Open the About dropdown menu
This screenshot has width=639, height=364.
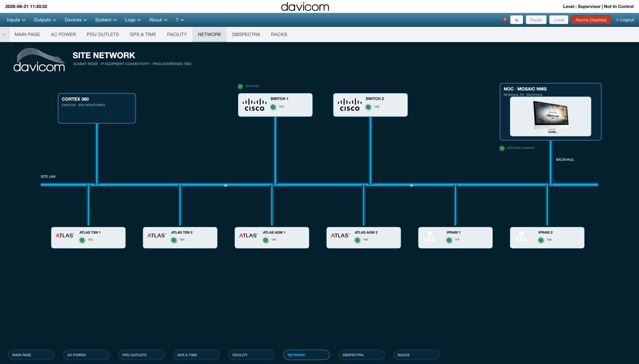pos(158,20)
